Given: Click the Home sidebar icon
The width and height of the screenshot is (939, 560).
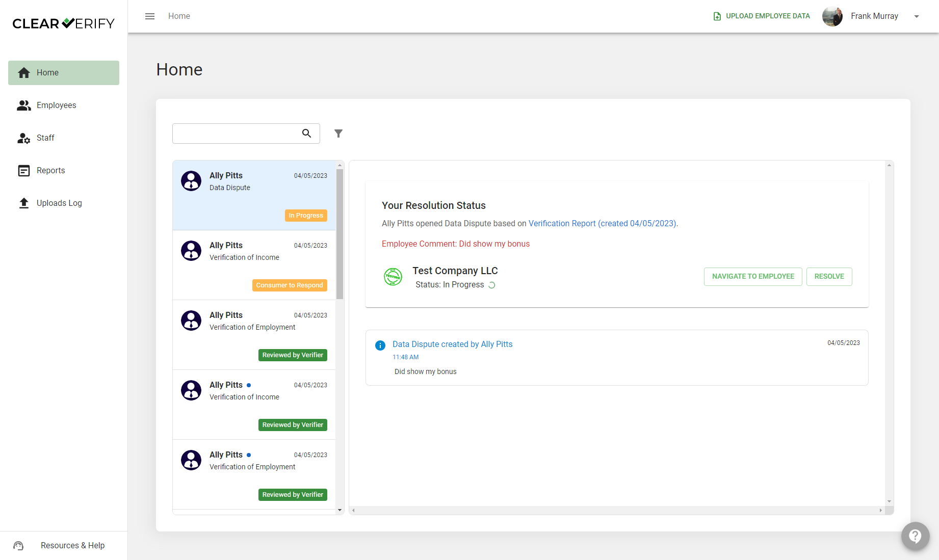Looking at the screenshot, I should point(24,73).
